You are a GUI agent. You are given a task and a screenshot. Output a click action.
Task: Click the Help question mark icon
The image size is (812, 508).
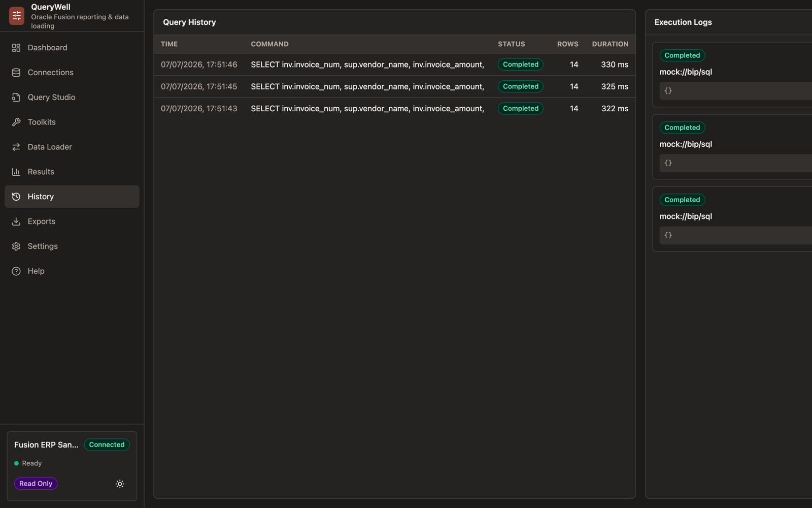[x=16, y=271]
